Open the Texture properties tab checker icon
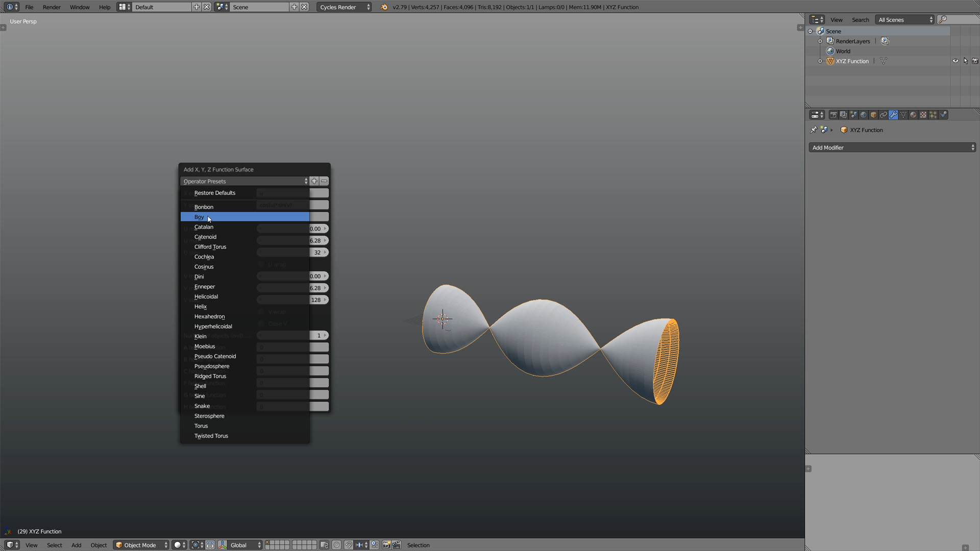This screenshot has height=551, width=980. [923, 115]
